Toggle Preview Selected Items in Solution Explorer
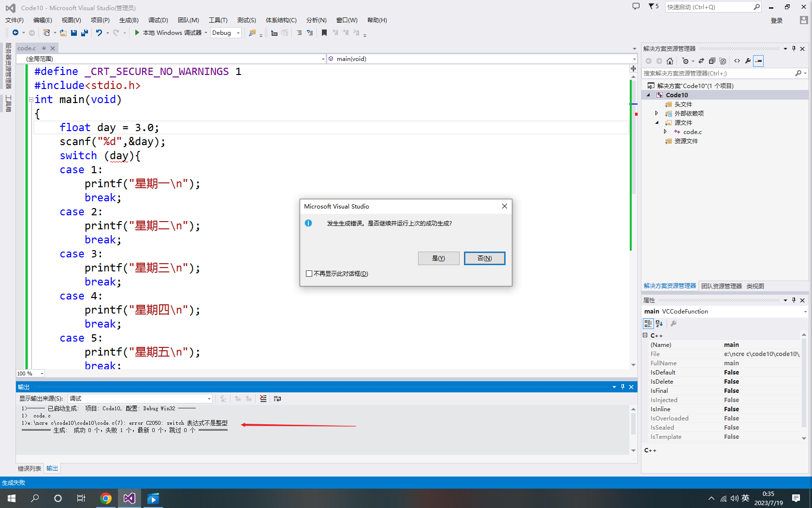Image resolution: width=812 pixels, height=508 pixels. pos(759,61)
